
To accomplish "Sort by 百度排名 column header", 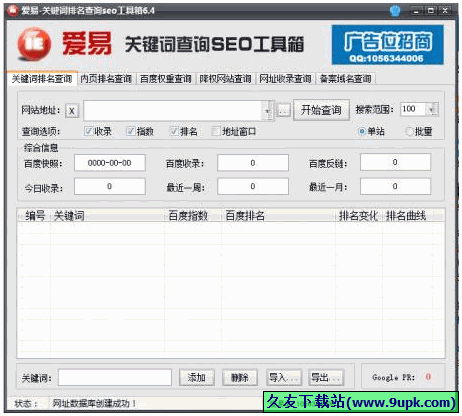I will tap(279, 216).
